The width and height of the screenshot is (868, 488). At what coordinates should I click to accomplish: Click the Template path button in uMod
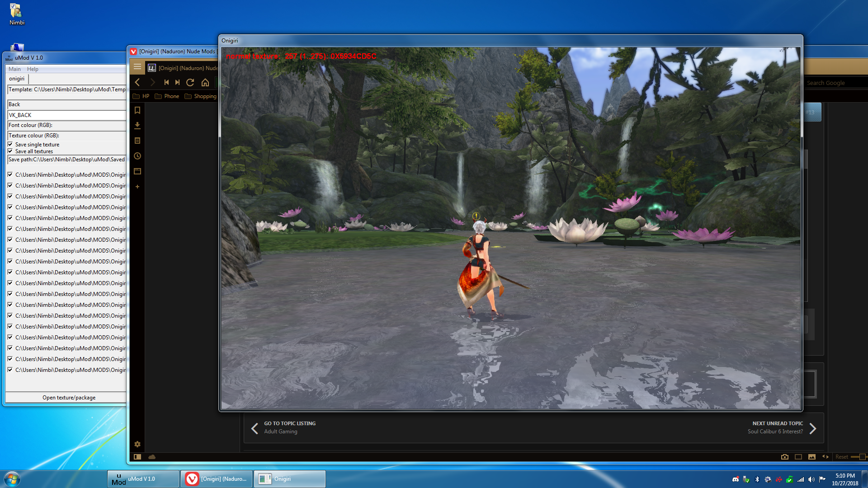pyautogui.click(x=67, y=89)
